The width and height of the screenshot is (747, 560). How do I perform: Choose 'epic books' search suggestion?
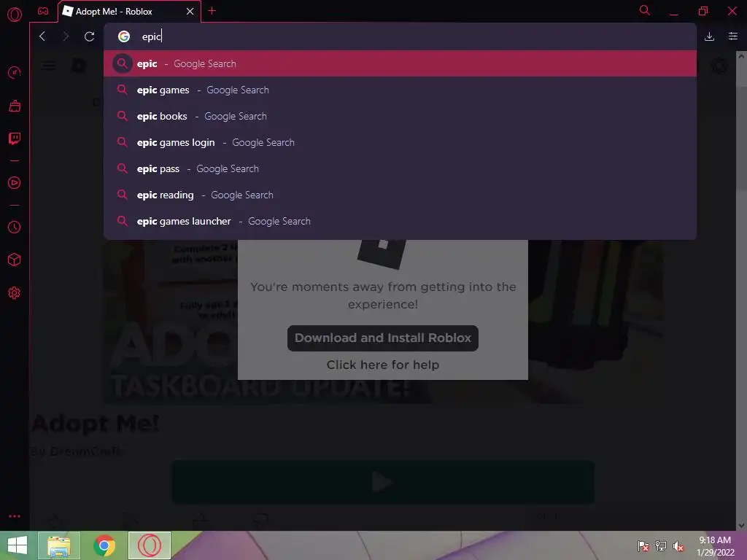pos(400,116)
